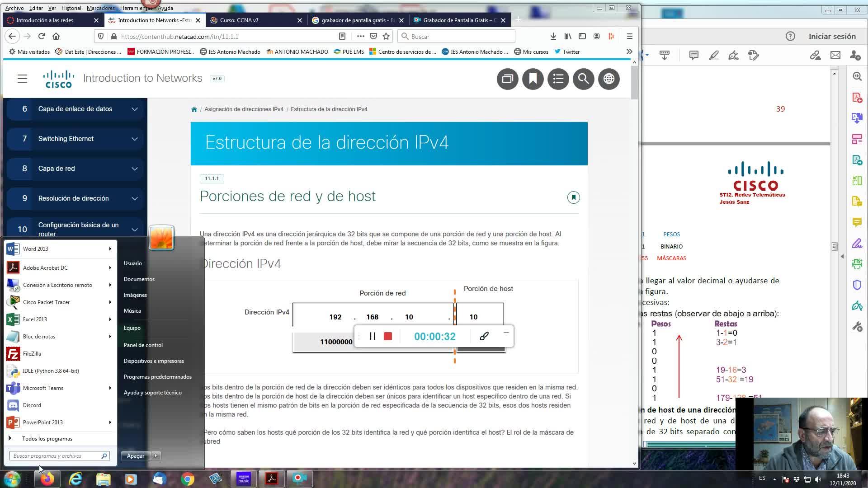The image size is (868, 488).
Task: Open the course outline list icon
Action: 558,79
